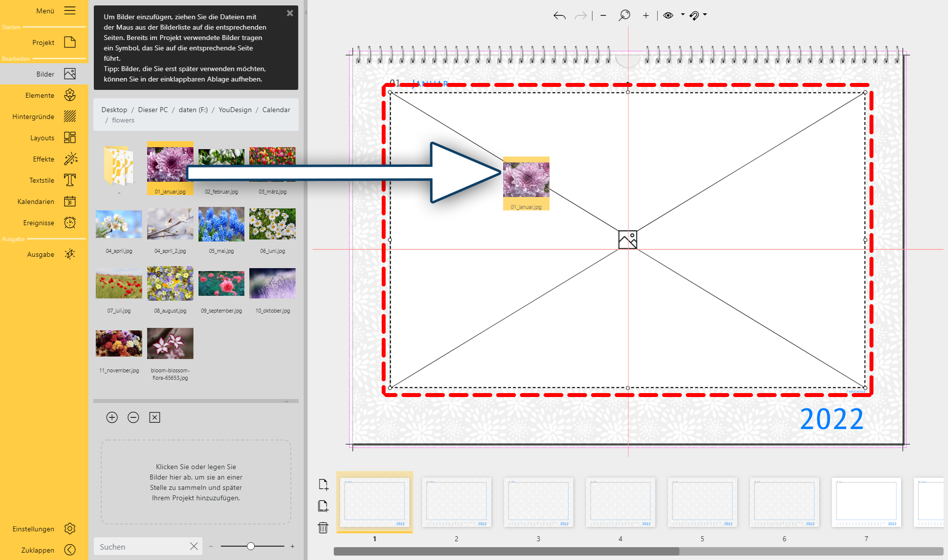Viewport: 948px width, 560px height.
Task: Expand the eye icon dropdown arrow
Action: [683, 15]
